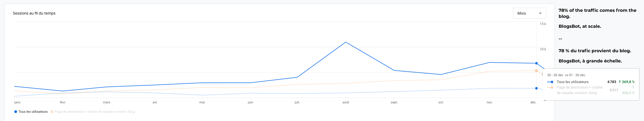Viewport: 644px width, 121px height.
Task: Click the text 78 % du trafic provient du blog.
Action: [x=595, y=51]
